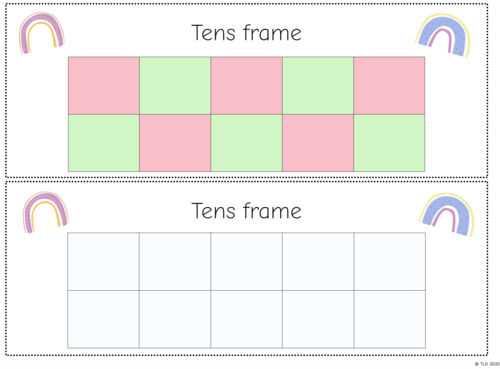Click the middle green square in colored bottom row

point(246,143)
